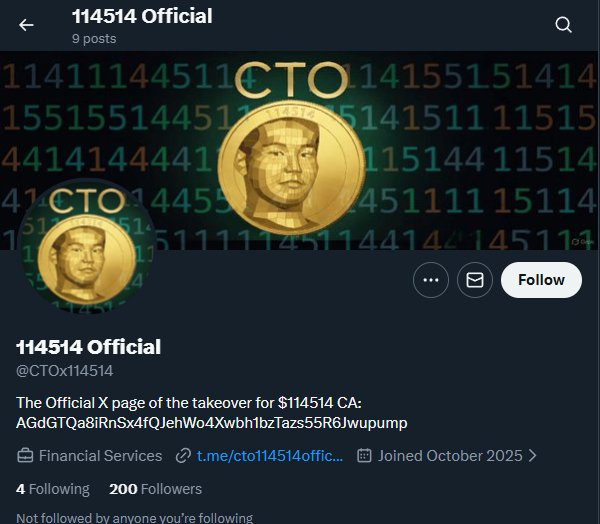Image resolution: width=600 pixels, height=524 pixels.
Task: Click "Not followed by anyone you're following"
Action: (x=135, y=518)
